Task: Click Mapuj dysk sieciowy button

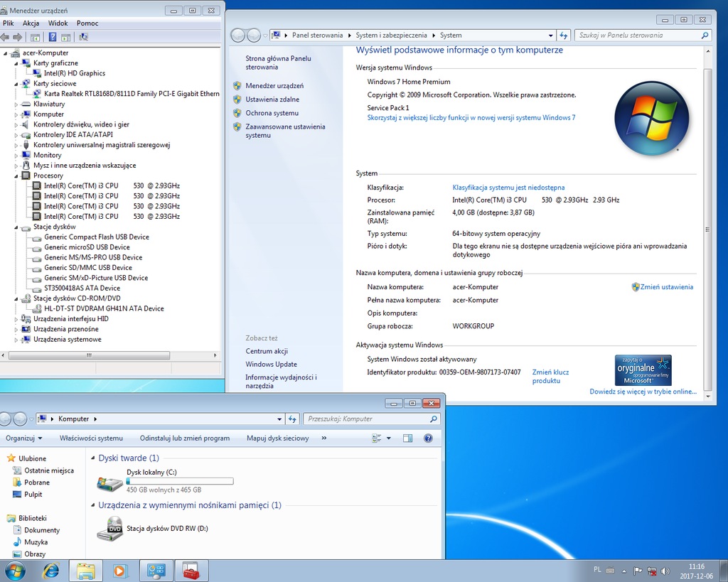Action: pyautogui.click(x=278, y=438)
